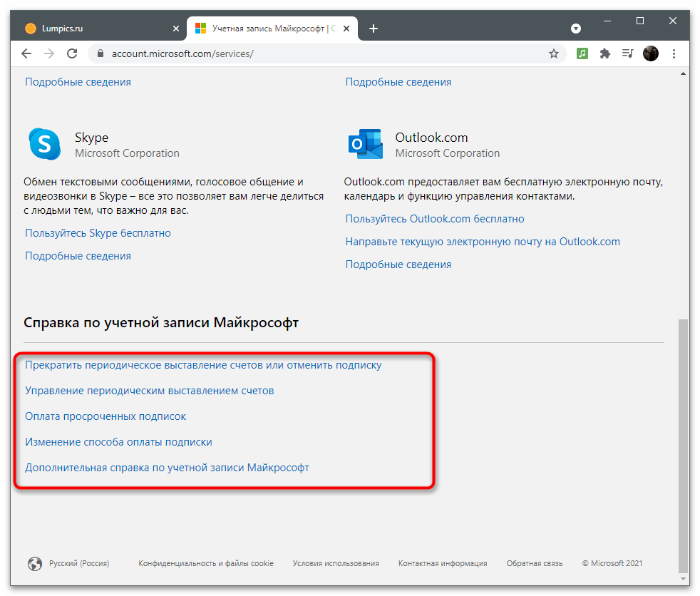Open the green music note extension
Screen dimensions: 700x596
click(x=582, y=53)
